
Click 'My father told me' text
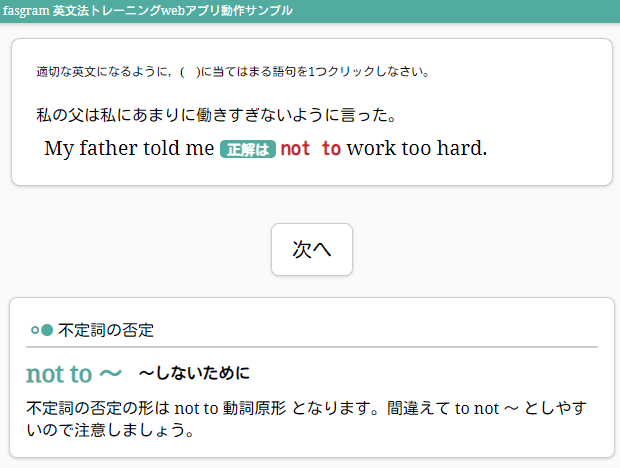tap(129, 148)
